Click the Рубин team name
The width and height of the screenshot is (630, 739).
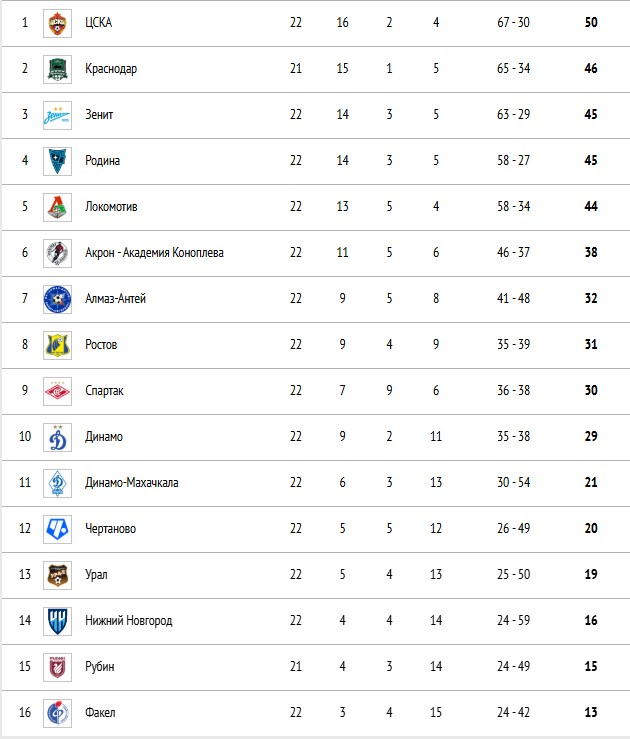99,666
